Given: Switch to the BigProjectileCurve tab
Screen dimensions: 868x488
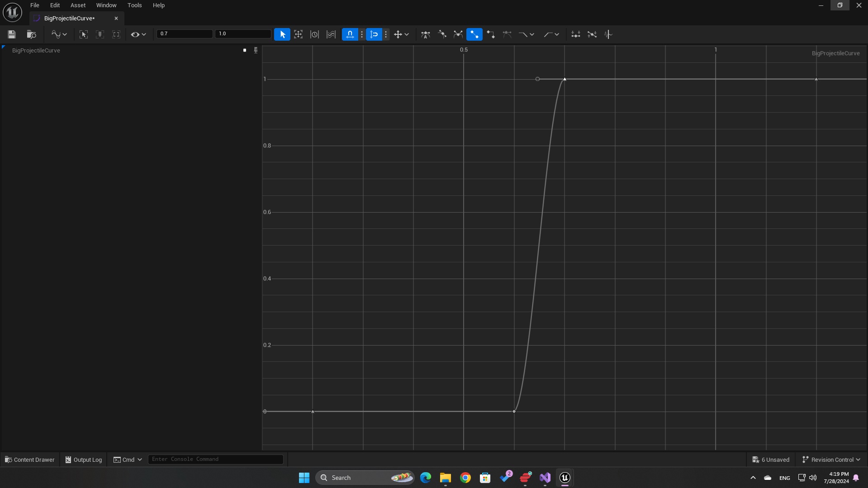Looking at the screenshot, I should (70, 19).
